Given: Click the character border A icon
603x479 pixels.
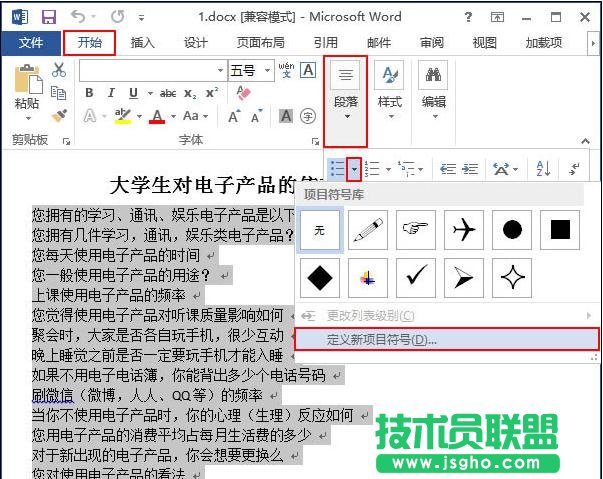Looking at the screenshot, I should coord(308,70).
